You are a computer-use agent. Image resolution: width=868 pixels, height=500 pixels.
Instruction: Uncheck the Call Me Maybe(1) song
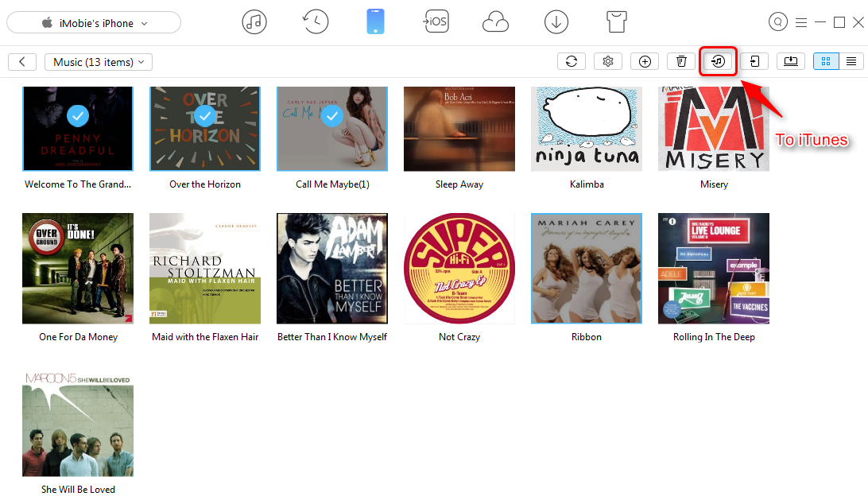pyautogui.click(x=332, y=116)
